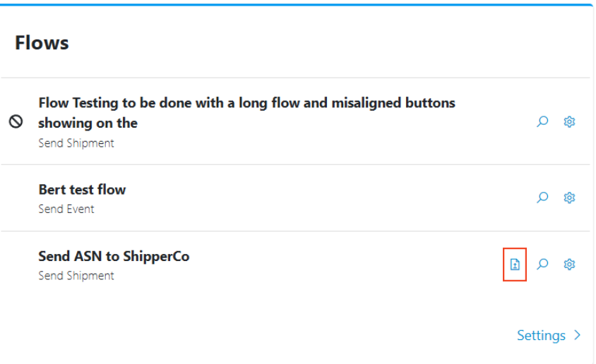Click the chevron arrow next to Settings
The width and height of the screenshot is (596, 364).
tap(578, 335)
